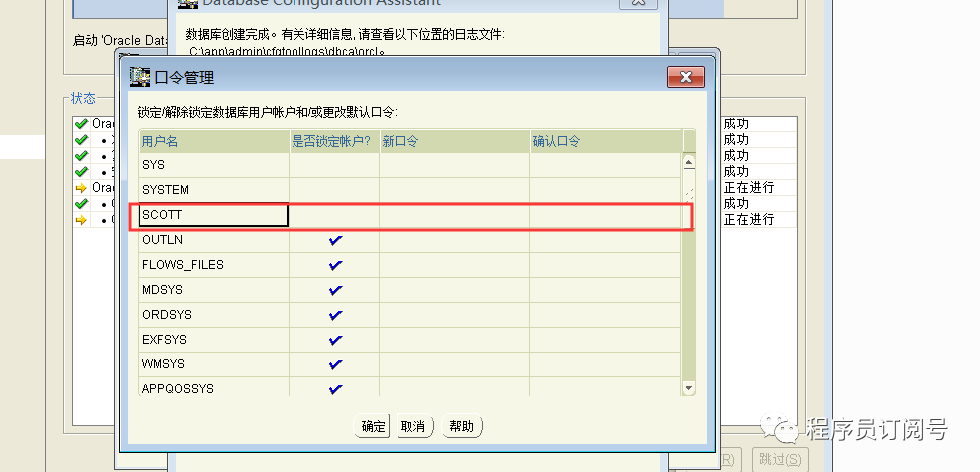Click the 用户名 column header
This screenshot has width=980, height=472.
(214, 141)
